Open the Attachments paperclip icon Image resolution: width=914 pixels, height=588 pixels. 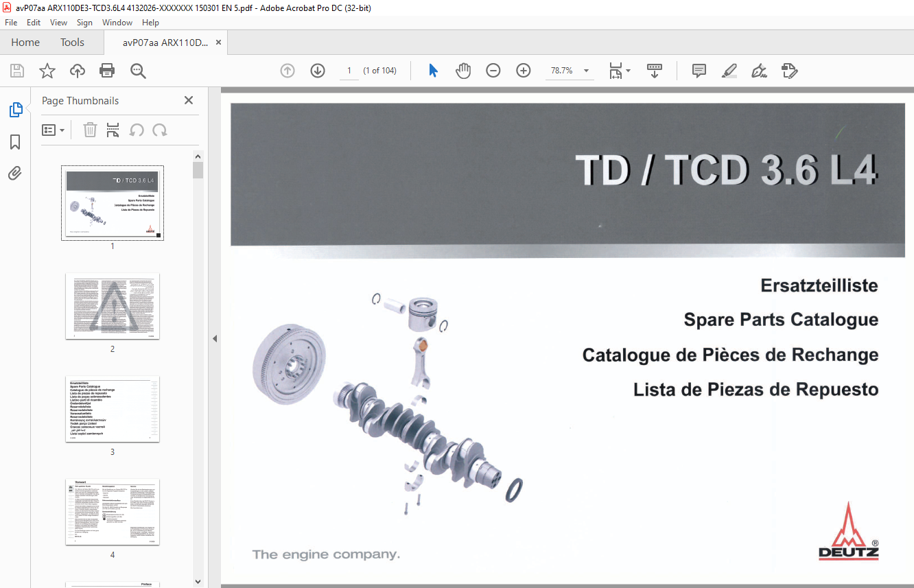pos(15,173)
